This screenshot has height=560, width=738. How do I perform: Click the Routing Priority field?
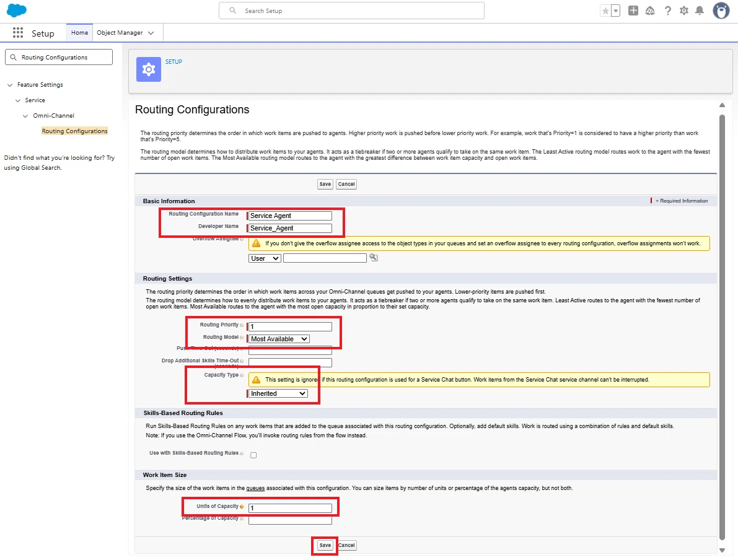point(290,326)
